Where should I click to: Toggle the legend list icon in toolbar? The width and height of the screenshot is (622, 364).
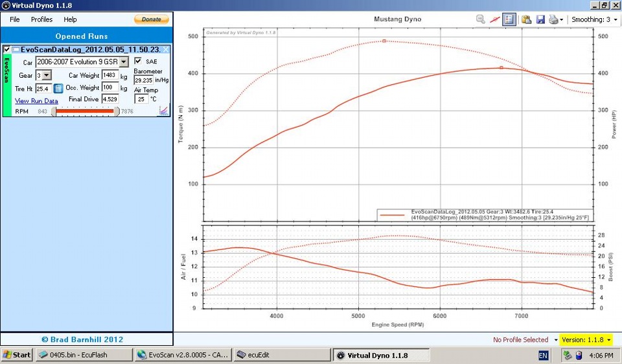tap(509, 19)
